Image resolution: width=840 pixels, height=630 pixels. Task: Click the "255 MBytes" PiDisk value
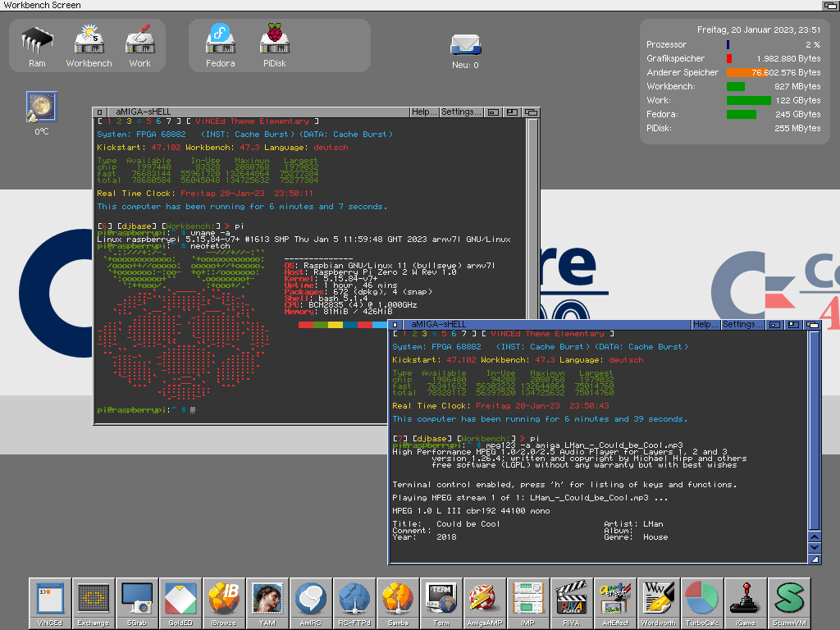click(797, 128)
